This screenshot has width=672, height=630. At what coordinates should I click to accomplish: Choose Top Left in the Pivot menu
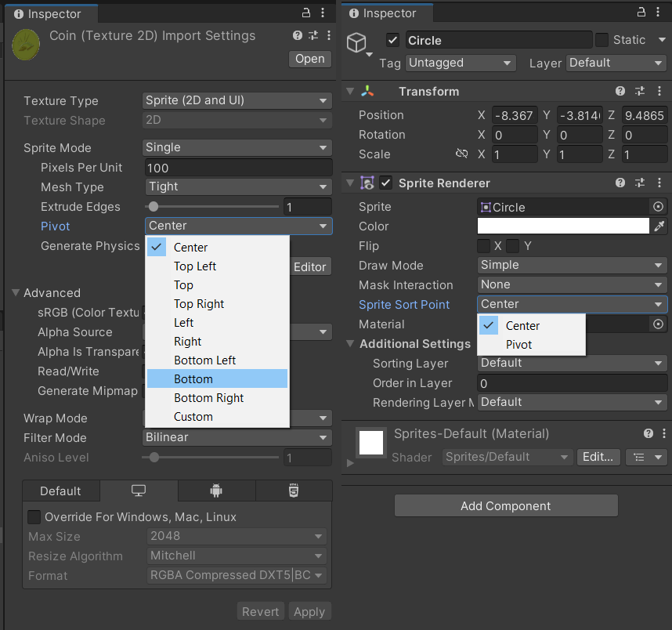(x=217, y=266)
